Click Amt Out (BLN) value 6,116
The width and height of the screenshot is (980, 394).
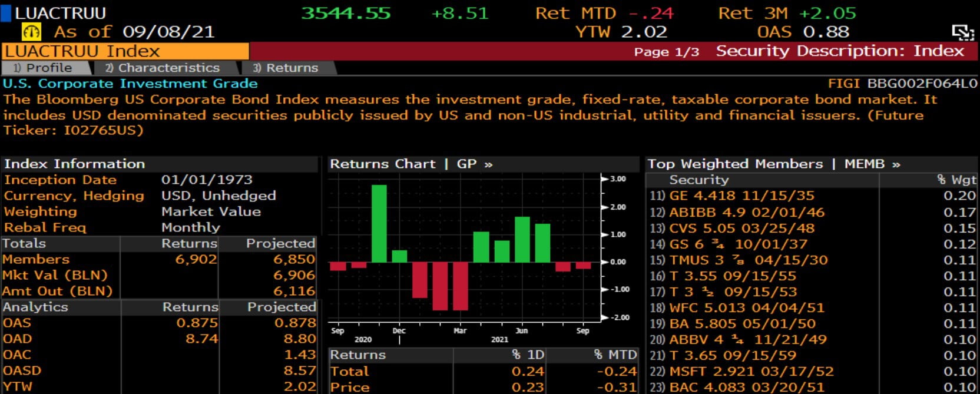[294, 291]
